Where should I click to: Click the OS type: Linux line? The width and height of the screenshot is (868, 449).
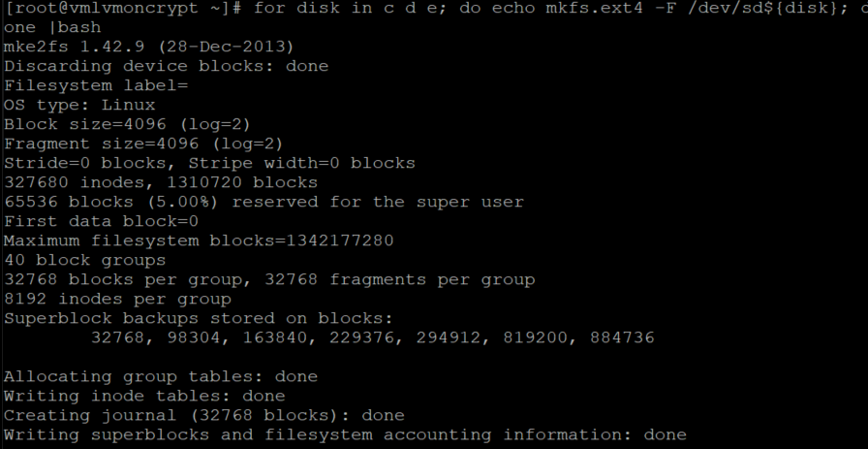click(x=79, y=105)
